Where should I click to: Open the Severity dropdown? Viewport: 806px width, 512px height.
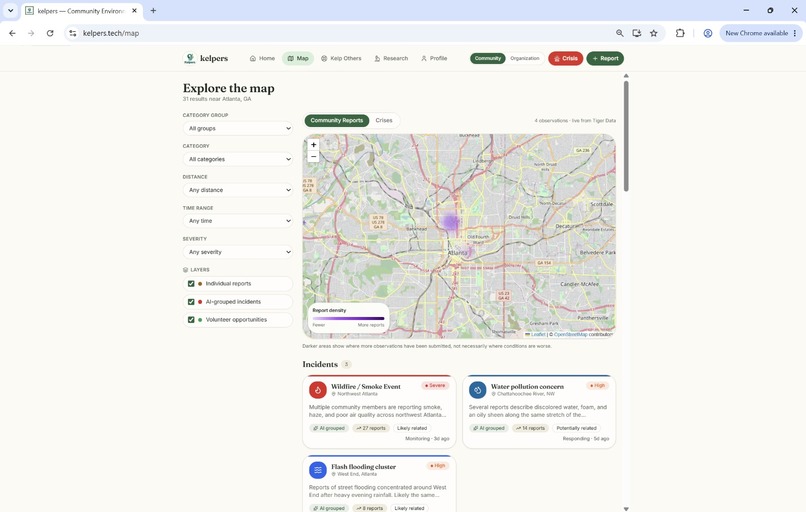[x=238, y=252]
